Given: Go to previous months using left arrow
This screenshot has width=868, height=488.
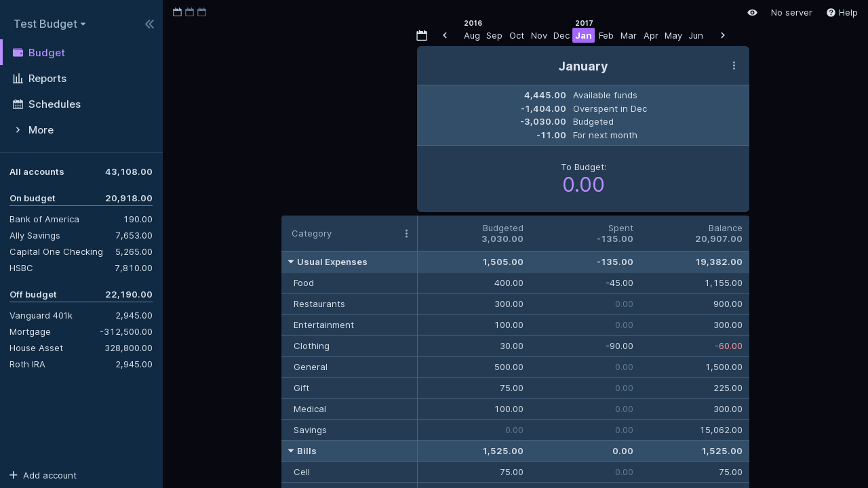Looking at the screenshot, I should tap(445, 35).
